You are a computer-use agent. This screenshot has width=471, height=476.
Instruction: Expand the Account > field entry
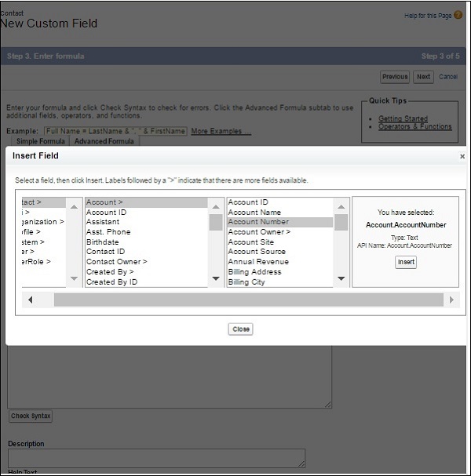105,202
